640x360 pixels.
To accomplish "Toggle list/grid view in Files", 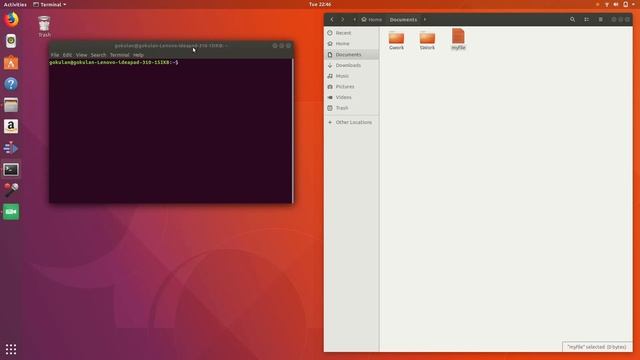I will tap(587, 20).
